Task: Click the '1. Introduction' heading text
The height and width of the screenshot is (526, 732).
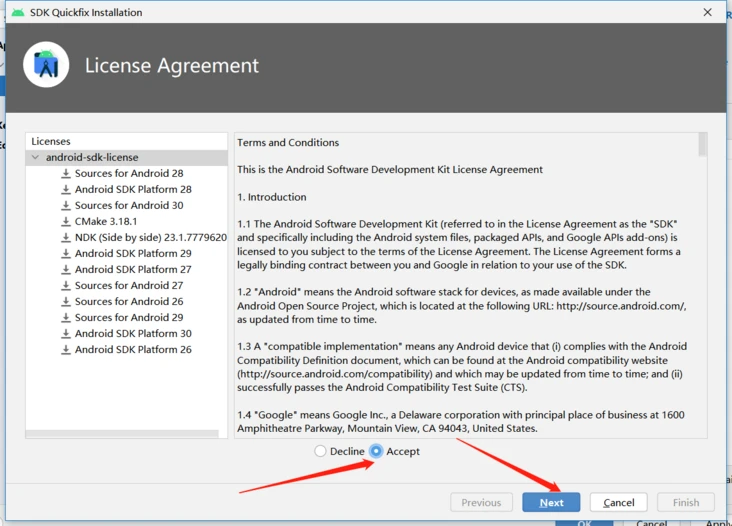Action: (272, 197)
